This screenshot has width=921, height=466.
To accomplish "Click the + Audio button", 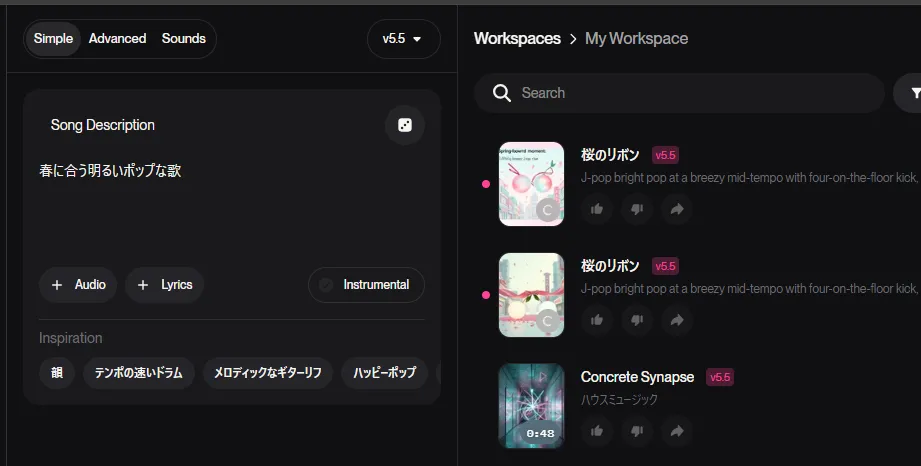I will [78, 285].
